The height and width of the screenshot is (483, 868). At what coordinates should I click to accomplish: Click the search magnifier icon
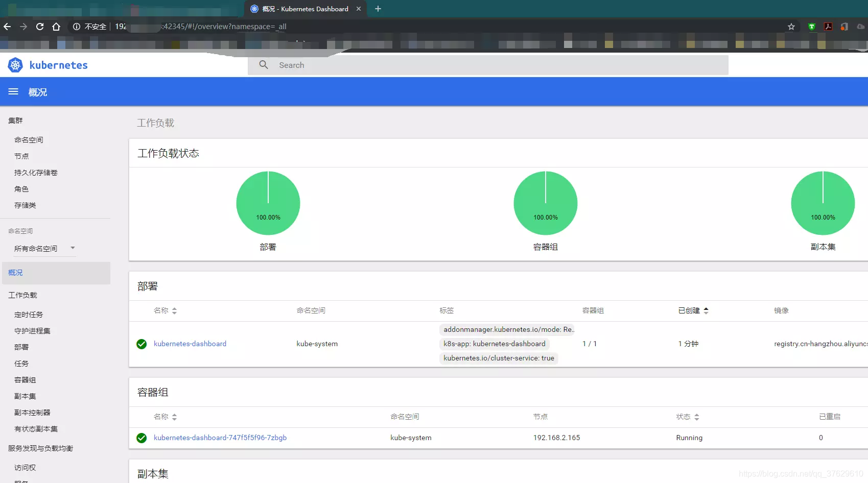coord(264,65)
